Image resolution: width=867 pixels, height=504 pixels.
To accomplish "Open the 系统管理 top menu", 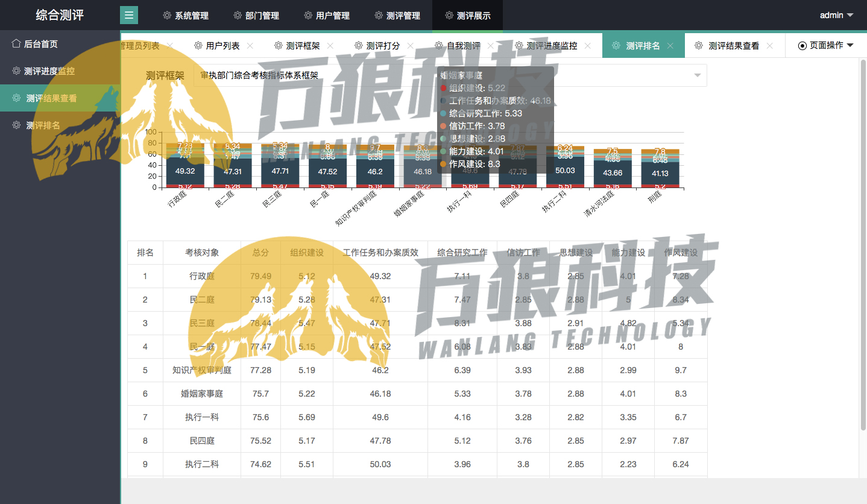I will (x=185, y=16).
